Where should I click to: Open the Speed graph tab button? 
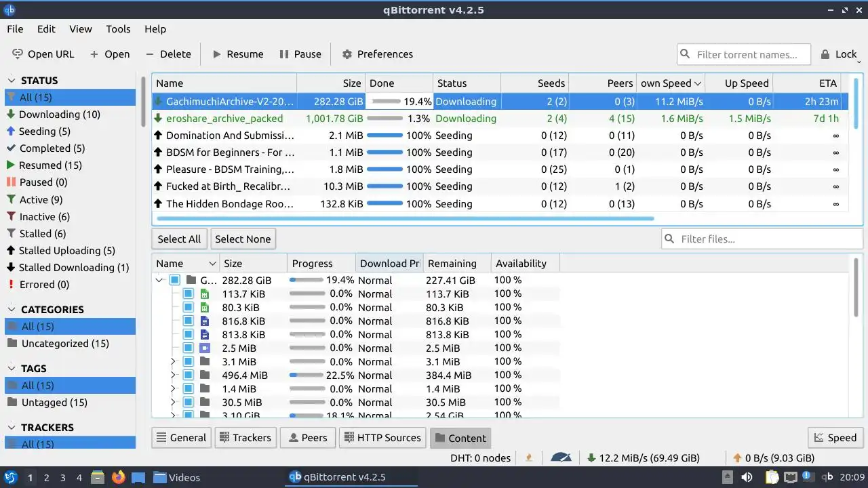pos(835,438)
